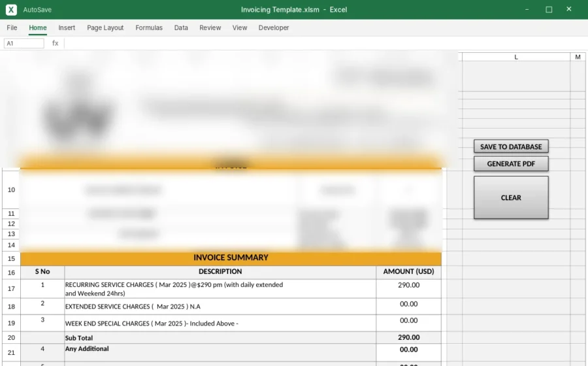Click the Any Additional label cell

(x=220, y=353)
